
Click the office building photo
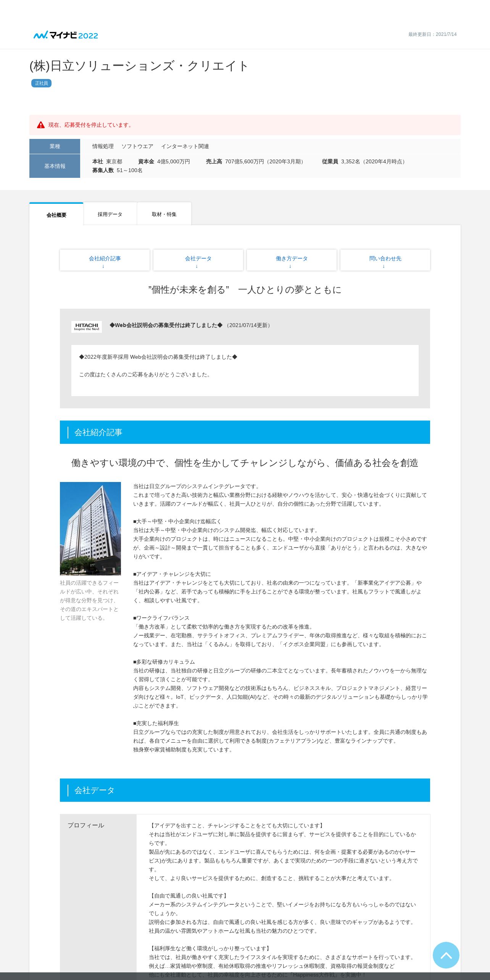[90, 529]
